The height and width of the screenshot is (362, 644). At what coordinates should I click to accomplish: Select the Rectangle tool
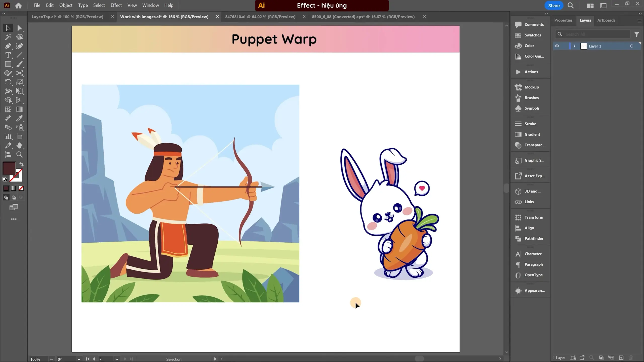[8, 64]
